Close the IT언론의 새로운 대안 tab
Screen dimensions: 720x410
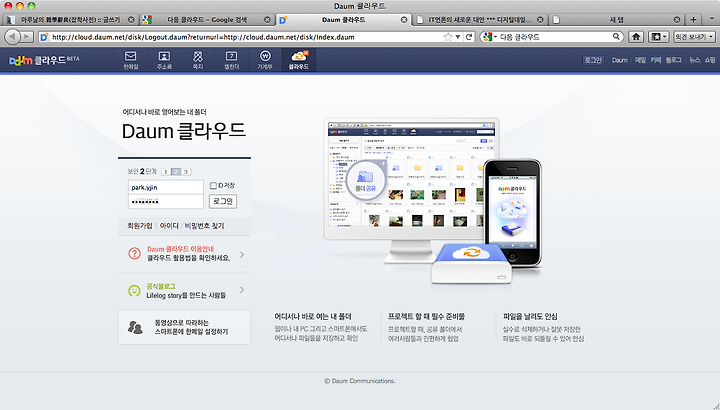pos(540,20)
